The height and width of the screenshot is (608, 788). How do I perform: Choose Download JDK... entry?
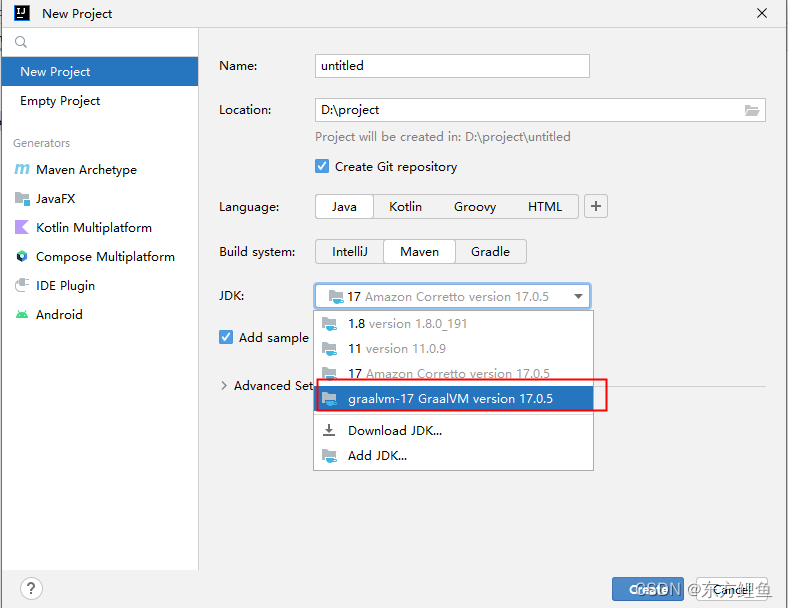[x=453, y=430]
